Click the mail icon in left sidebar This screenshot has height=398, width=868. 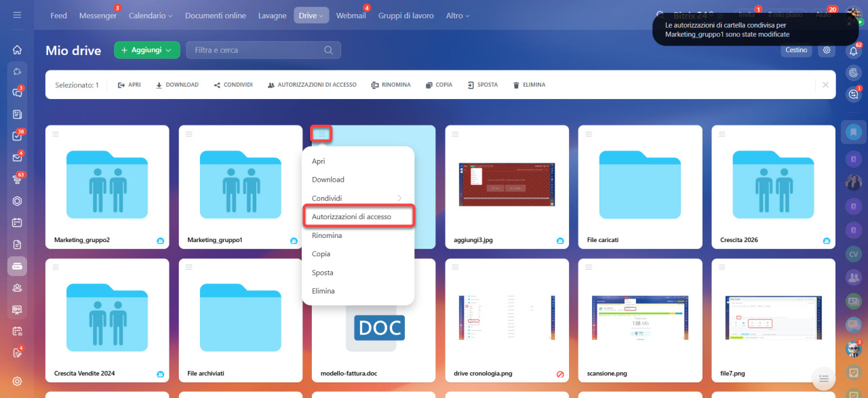(17, 158)
